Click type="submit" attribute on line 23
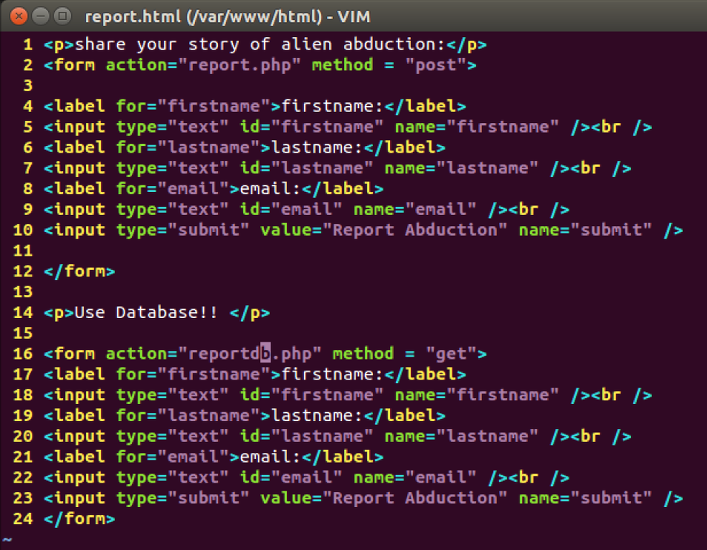The image size is (707, 550). pos(183,499)
